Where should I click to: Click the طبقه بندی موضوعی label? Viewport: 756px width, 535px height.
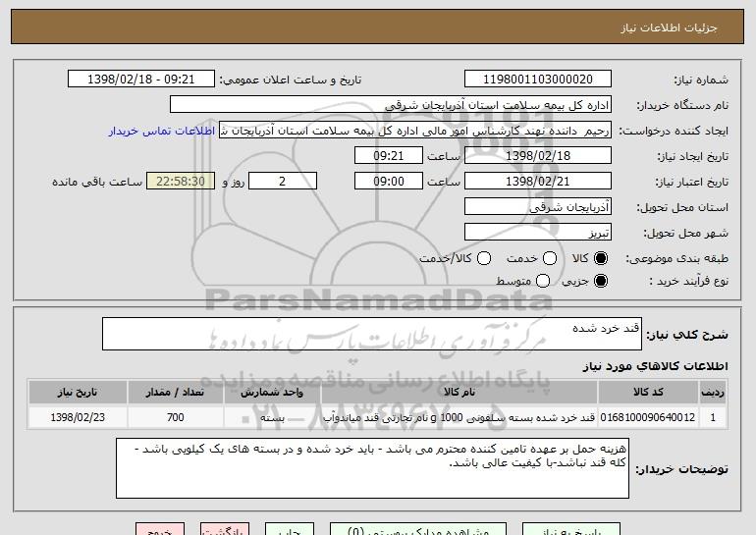point(676,259)
